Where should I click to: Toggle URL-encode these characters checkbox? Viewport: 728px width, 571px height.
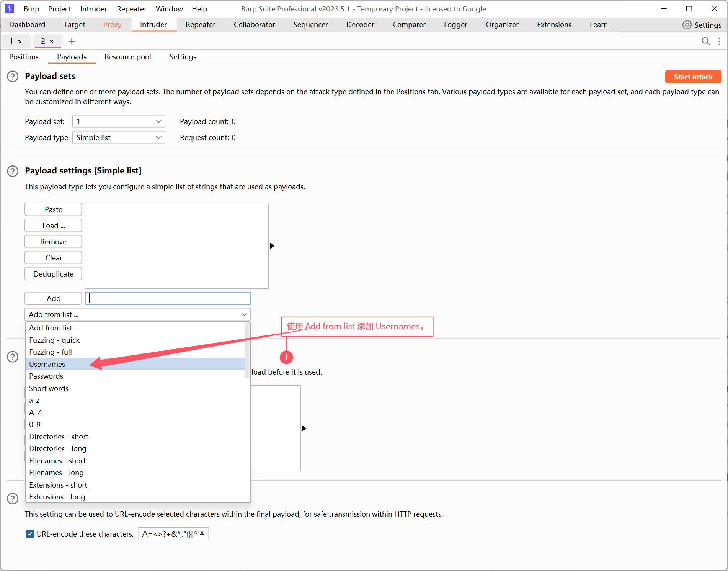coord(30,534)
